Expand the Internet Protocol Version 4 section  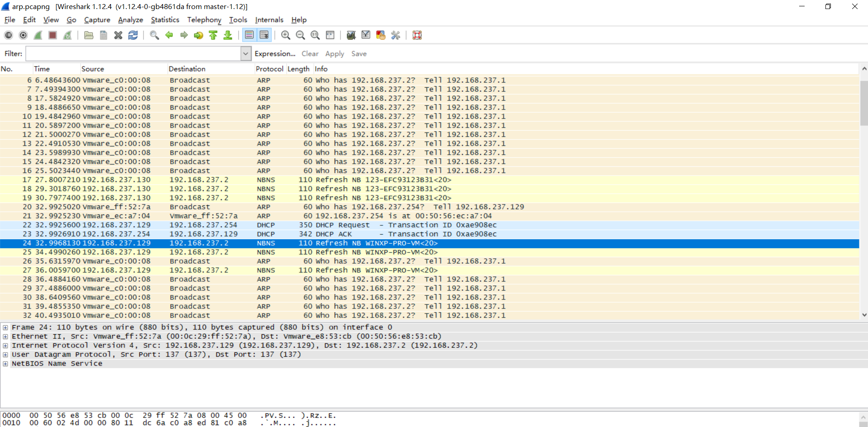[x=5, y=346]
